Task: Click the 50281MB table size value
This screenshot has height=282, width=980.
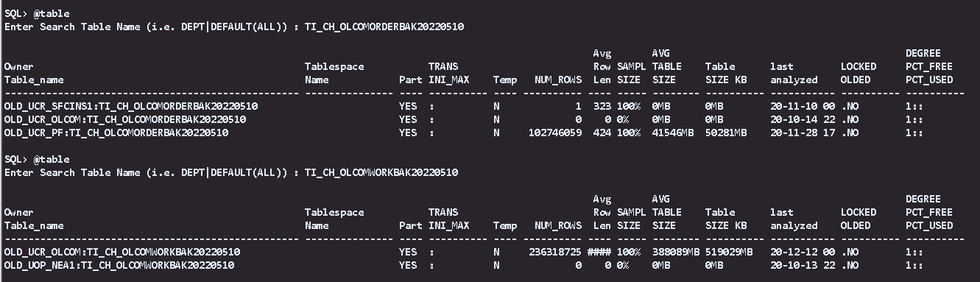Action: pyautogui.click(x=726, y=133)
